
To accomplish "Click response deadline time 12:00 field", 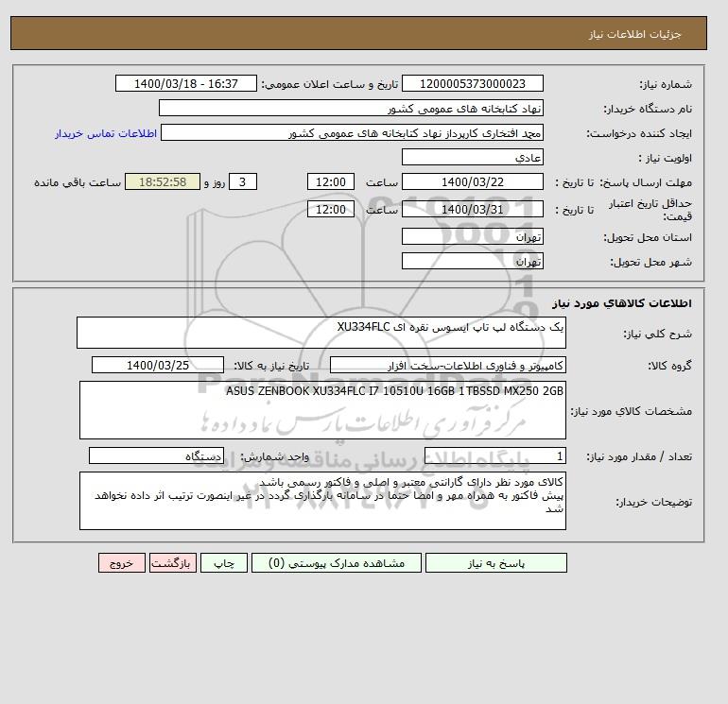I will point(331,182).
